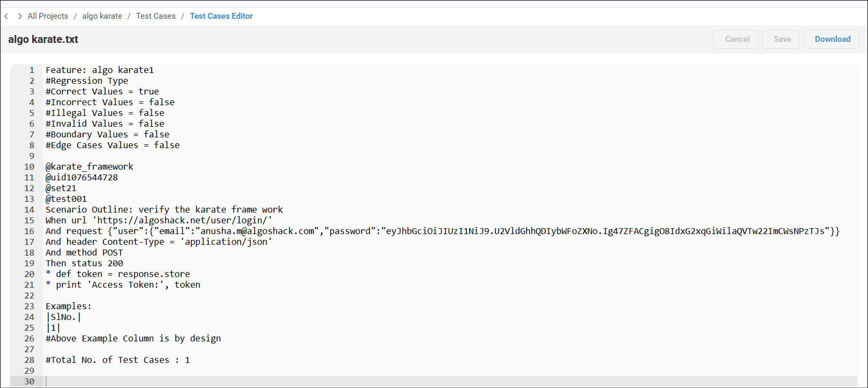Click the 'When url' login line
Screen dimensions: 868x388
[159, 220]
